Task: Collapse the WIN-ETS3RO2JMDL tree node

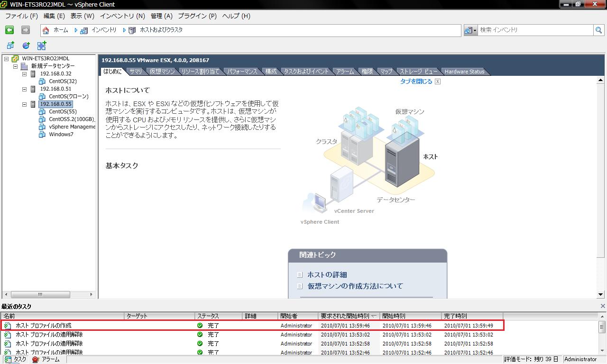Action: (x=6, y=59)
